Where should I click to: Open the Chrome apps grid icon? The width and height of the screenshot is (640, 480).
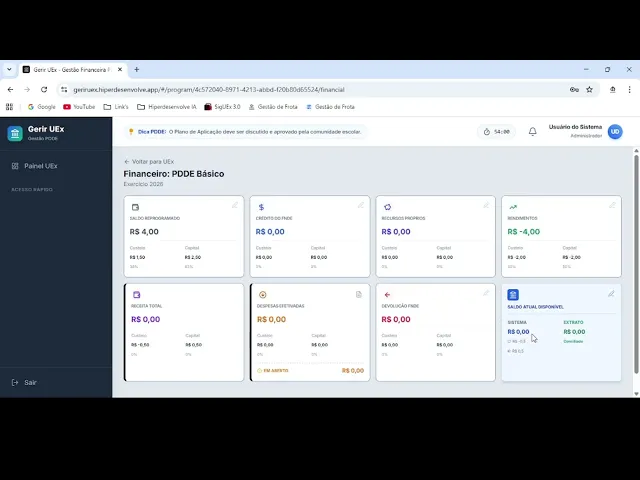(9, 107)
